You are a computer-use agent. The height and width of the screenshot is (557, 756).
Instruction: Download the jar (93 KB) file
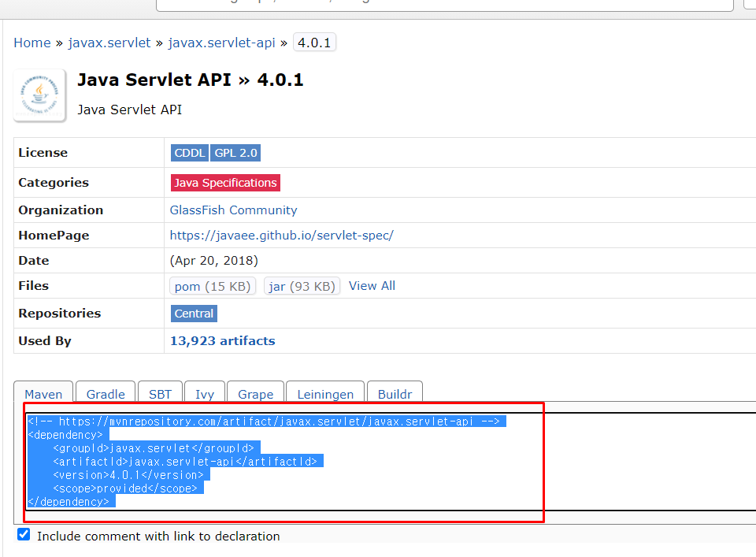[302, 286]
